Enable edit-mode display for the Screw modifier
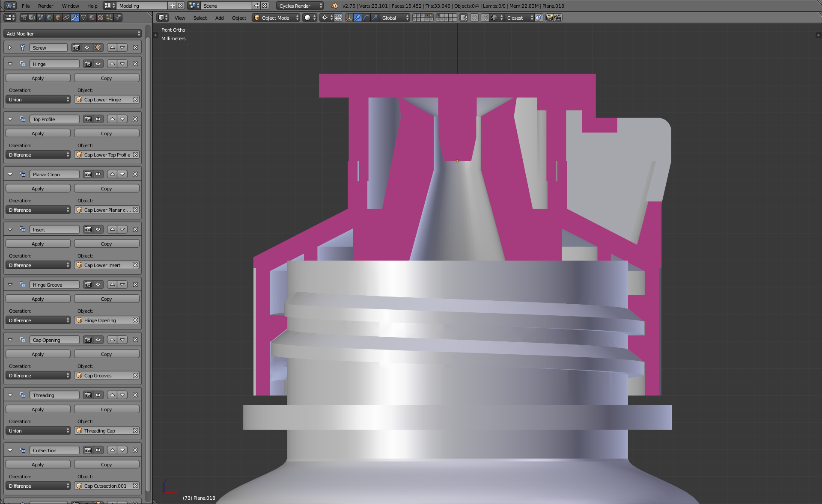 tap(98, 47)
